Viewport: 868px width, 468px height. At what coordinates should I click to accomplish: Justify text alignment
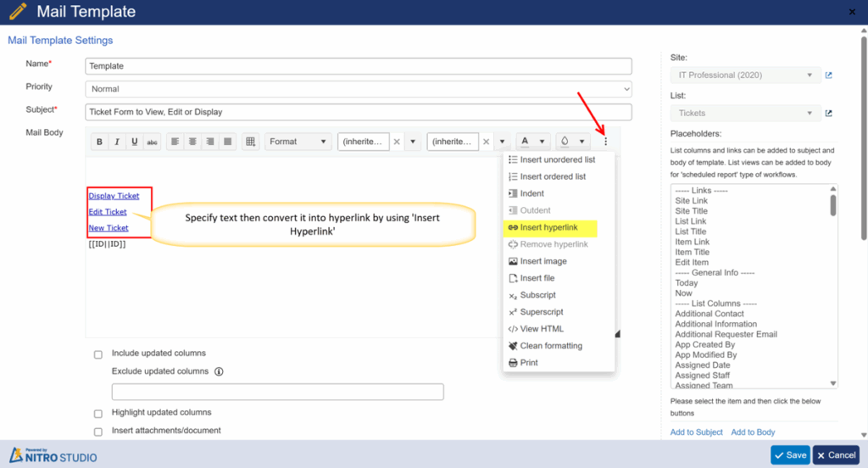tap(227, 142)
